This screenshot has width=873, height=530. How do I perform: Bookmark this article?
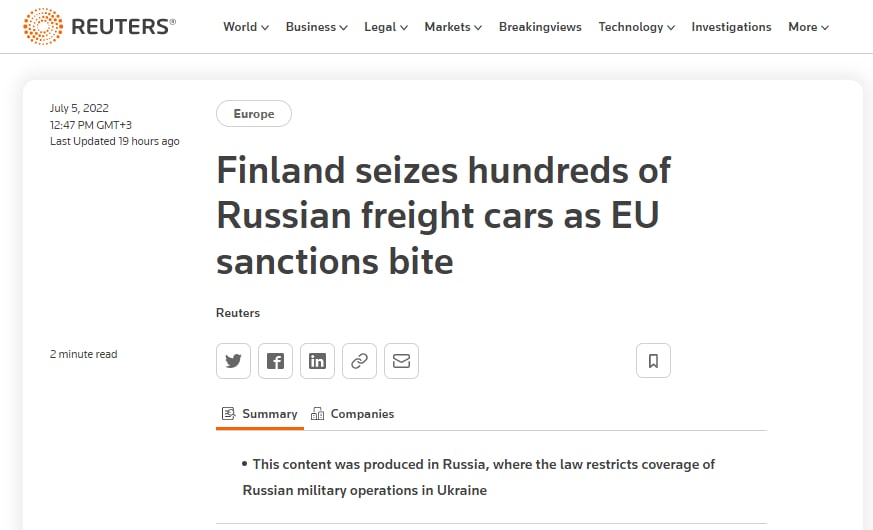[654, 361]
